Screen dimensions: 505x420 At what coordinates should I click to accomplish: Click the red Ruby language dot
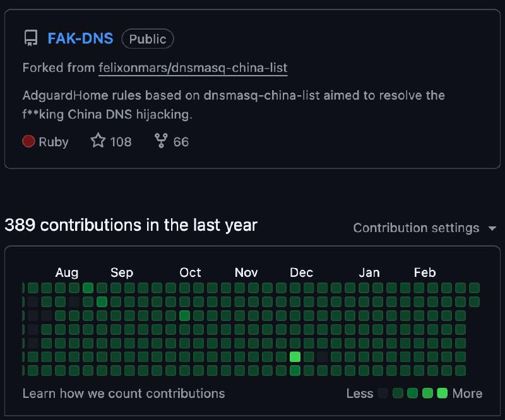coord(28,141)
